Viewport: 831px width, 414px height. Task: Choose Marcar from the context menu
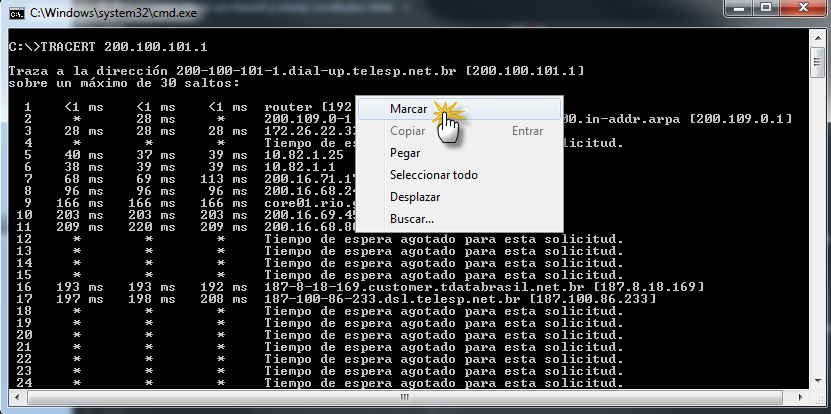pos(459,109)
